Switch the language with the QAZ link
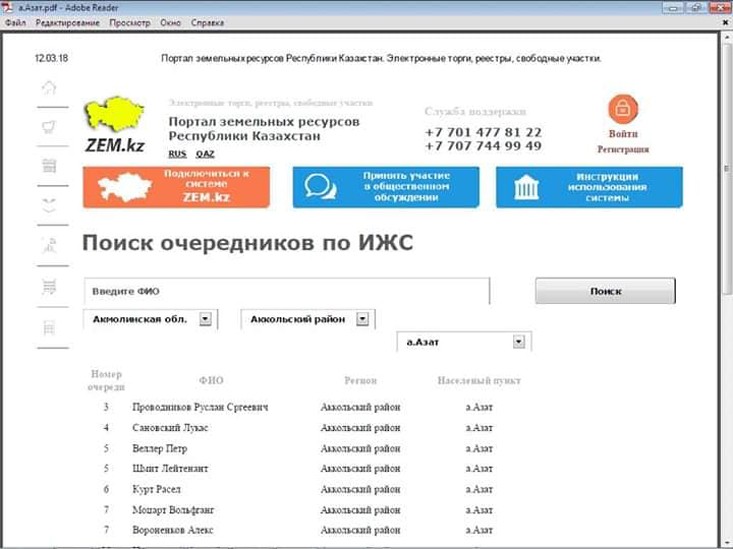Screen dimensions: 733x549 205,154
